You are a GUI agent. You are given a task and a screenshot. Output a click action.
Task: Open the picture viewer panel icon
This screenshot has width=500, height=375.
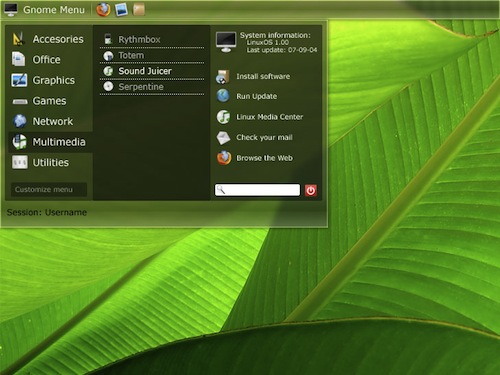click(x=121, y=9)
